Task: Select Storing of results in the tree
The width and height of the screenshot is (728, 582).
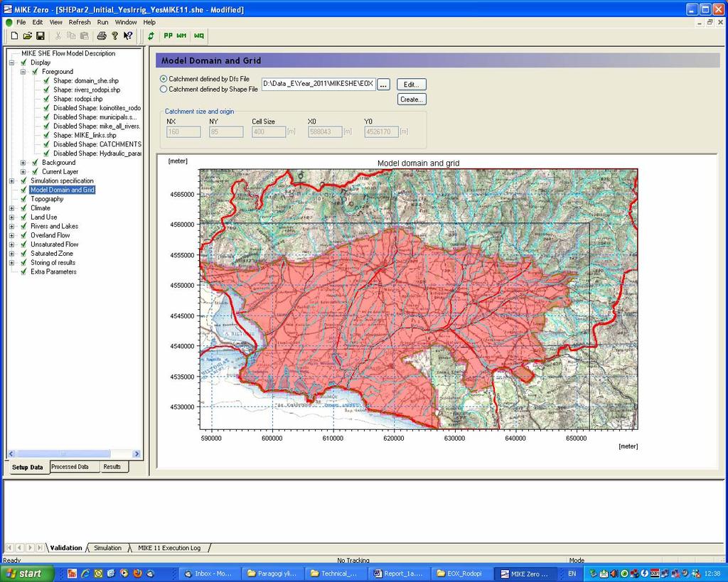Action: (x=53, y=263)
